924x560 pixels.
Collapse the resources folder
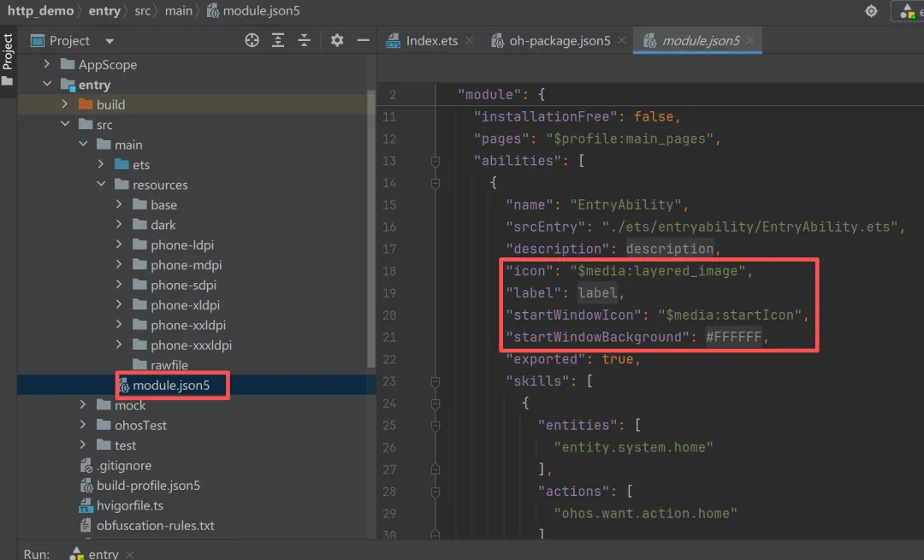(x=101, y=185)
